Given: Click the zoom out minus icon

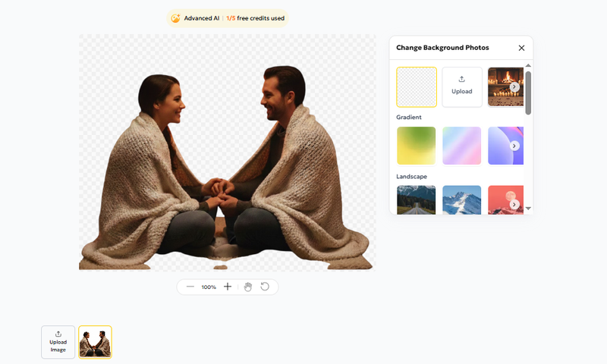Looking at the screenshot, I should 190,287.
